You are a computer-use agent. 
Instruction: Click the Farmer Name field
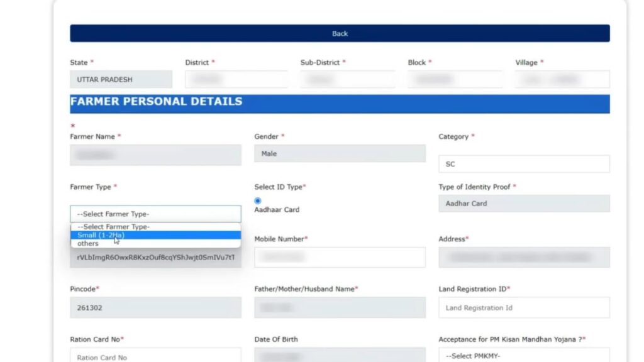click(x=155, y=155)
